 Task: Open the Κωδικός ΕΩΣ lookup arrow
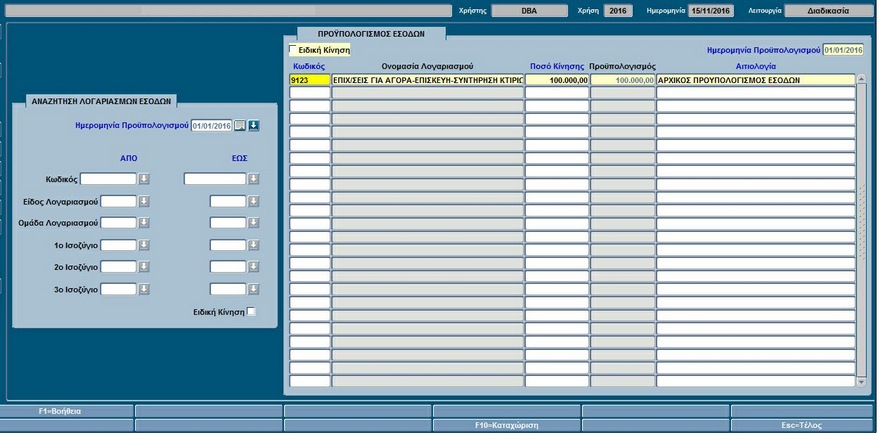point(254,179)
